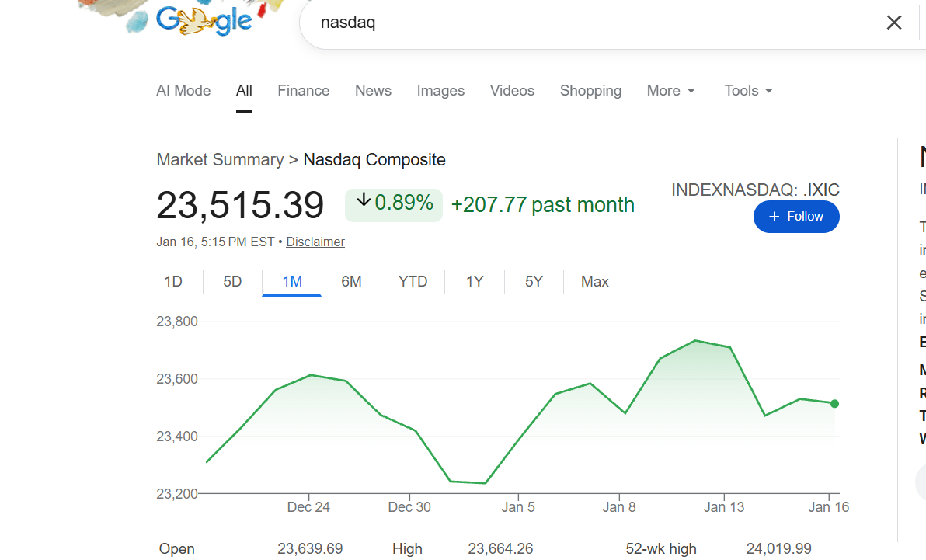Open the Images tab
926x560 pixels.
440,91
